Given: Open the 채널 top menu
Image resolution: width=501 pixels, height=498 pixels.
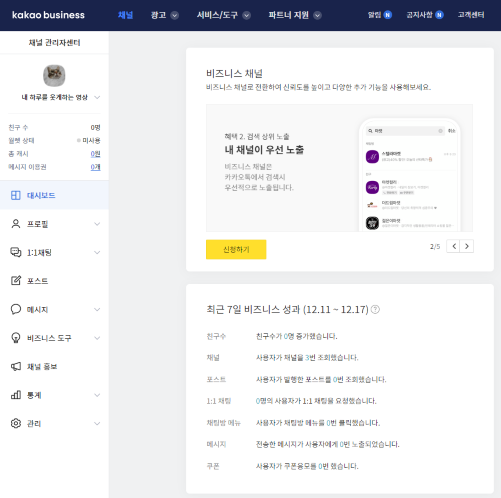Looking at the screenshot, I should [x=126, y=15].
